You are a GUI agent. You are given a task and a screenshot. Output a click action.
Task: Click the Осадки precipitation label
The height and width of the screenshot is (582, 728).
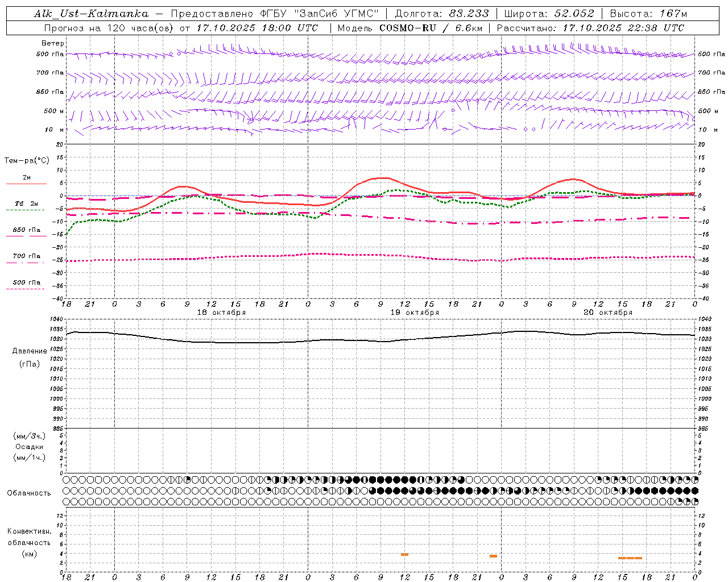tap(30, 447)
